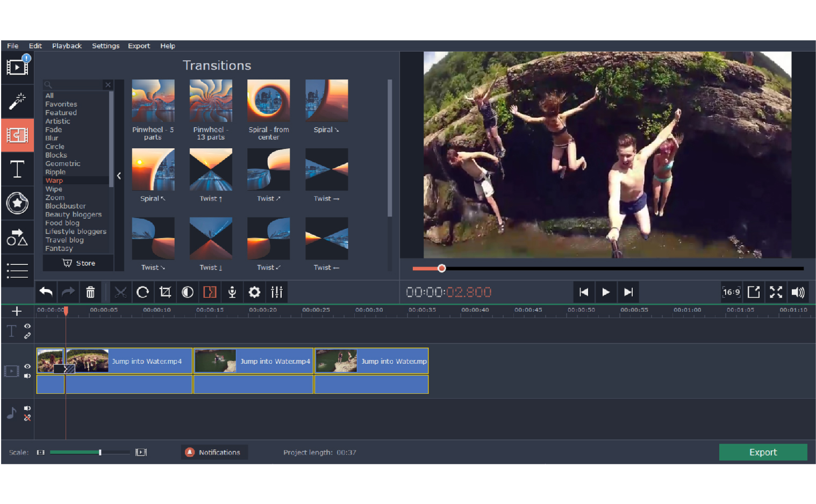Screen dimensions: 816x504
Task: Click the green Export button
Action: click(x=763, y=452)
